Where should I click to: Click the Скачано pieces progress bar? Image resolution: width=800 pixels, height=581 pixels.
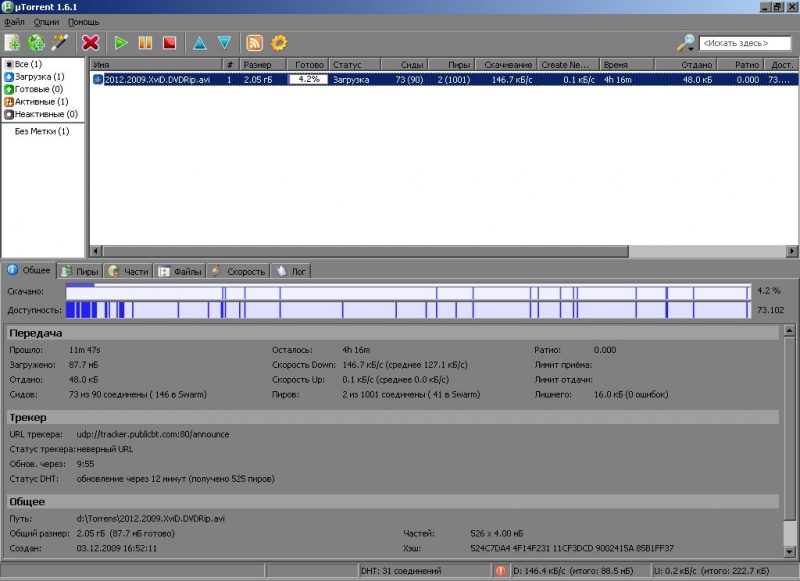click(408, 292)
